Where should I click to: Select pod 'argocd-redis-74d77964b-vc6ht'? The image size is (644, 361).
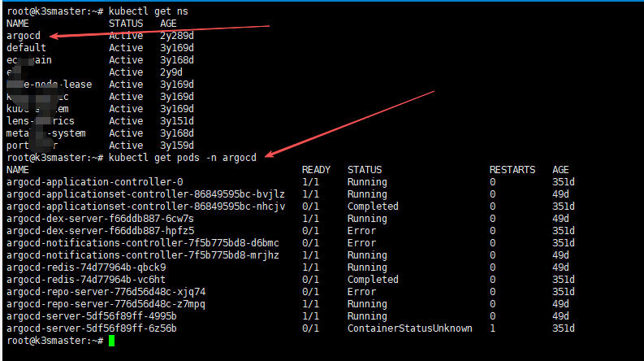point(86,280)
